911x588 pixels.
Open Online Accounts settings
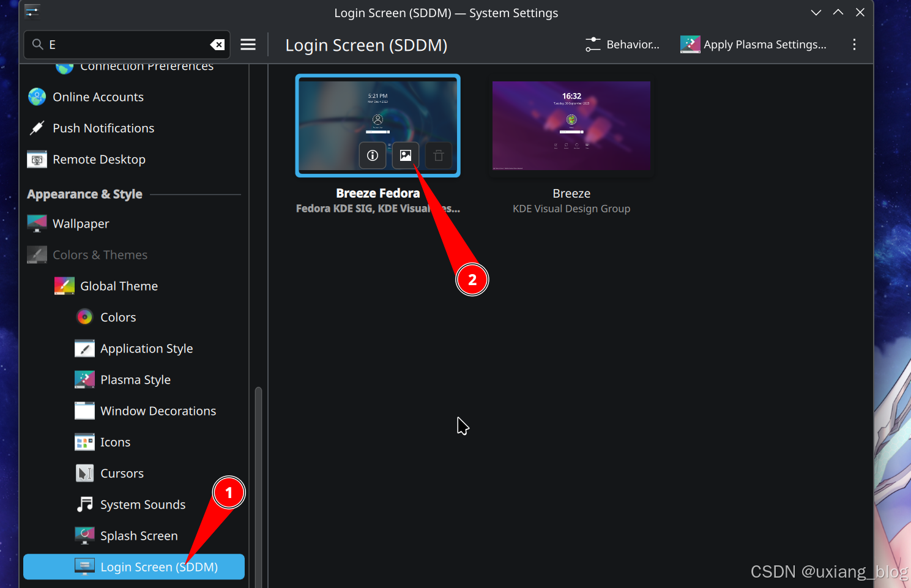pyautogui.click(x=134, y=97)
